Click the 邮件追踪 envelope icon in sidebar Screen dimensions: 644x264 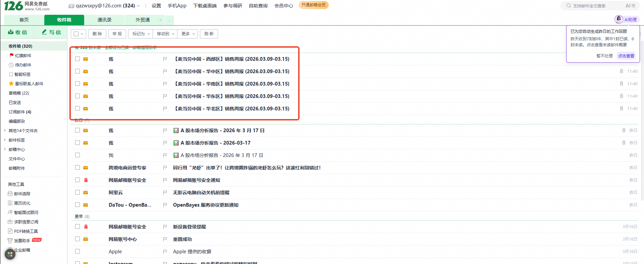point(10,194)
